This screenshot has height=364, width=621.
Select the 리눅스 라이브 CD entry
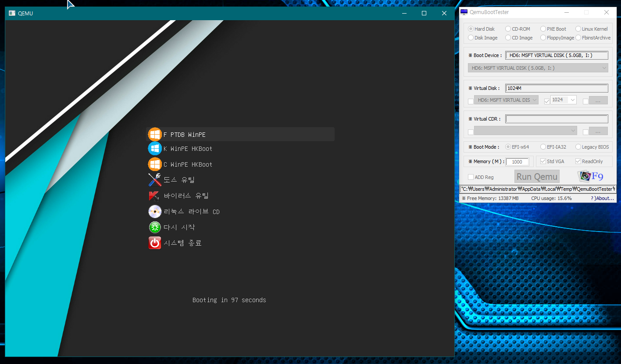pos(192,211)
